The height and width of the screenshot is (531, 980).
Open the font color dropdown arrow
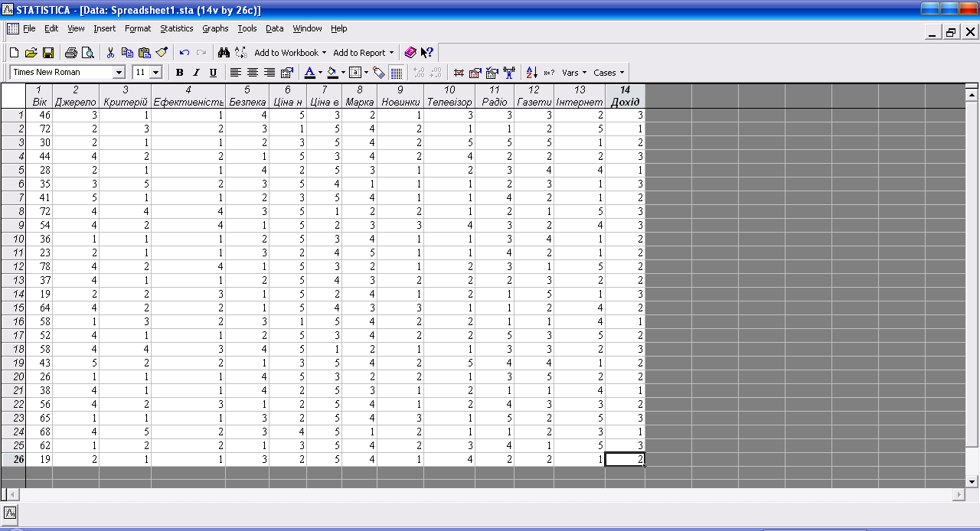pyautogui.click(x=320, y=73)
